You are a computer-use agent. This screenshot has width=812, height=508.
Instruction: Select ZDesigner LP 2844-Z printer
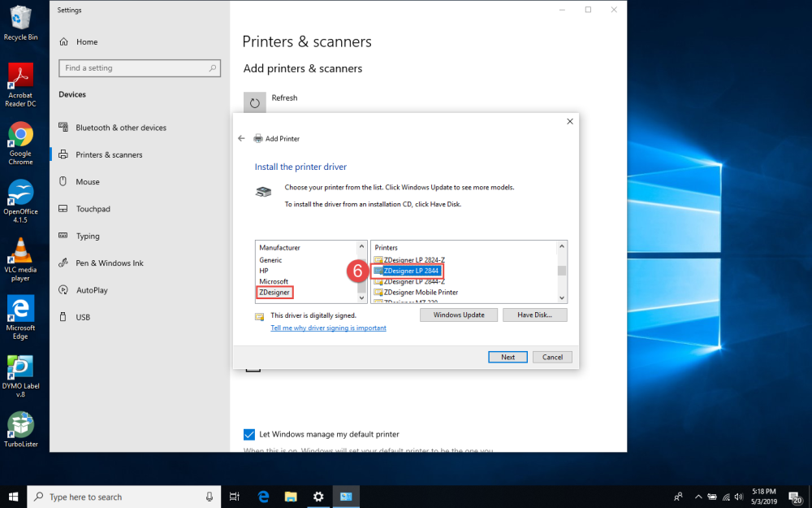pos(414,281)
